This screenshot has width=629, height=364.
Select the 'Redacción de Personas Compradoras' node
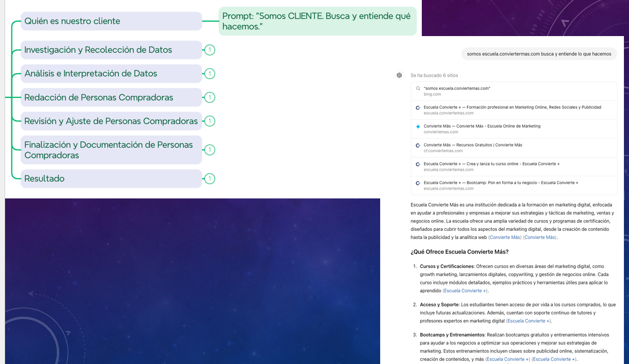(111, 98)
